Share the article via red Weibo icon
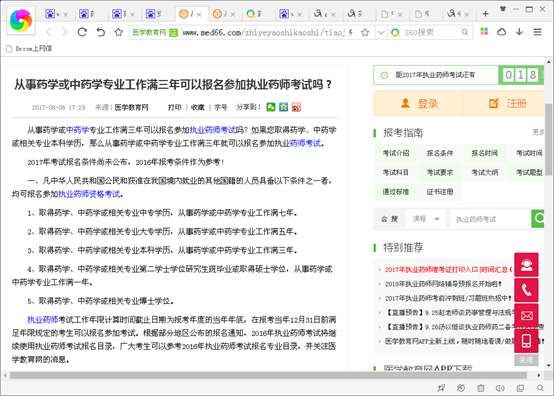 click(296, 107)
